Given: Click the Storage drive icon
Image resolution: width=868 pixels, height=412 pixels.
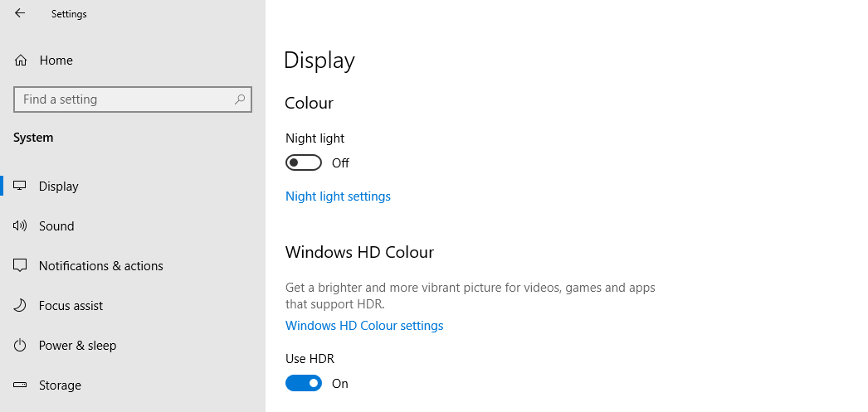Looking at the screenshot, I should coord(21,385).
